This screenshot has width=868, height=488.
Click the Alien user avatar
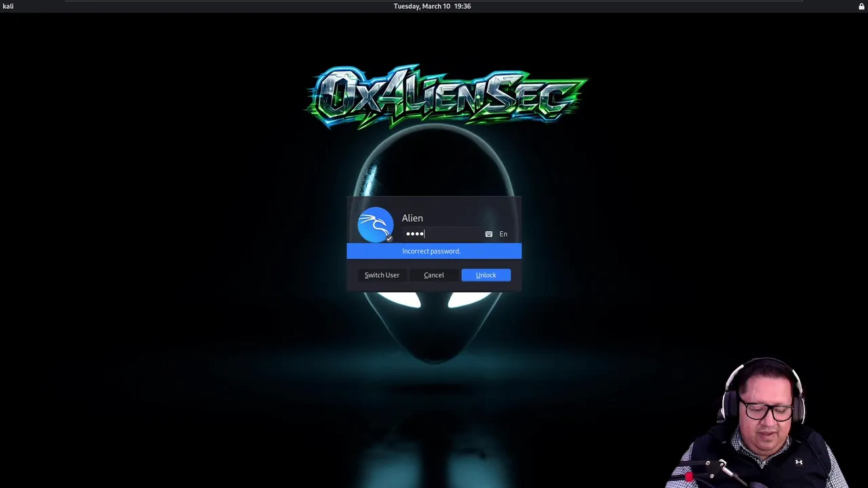pos(375,225)
